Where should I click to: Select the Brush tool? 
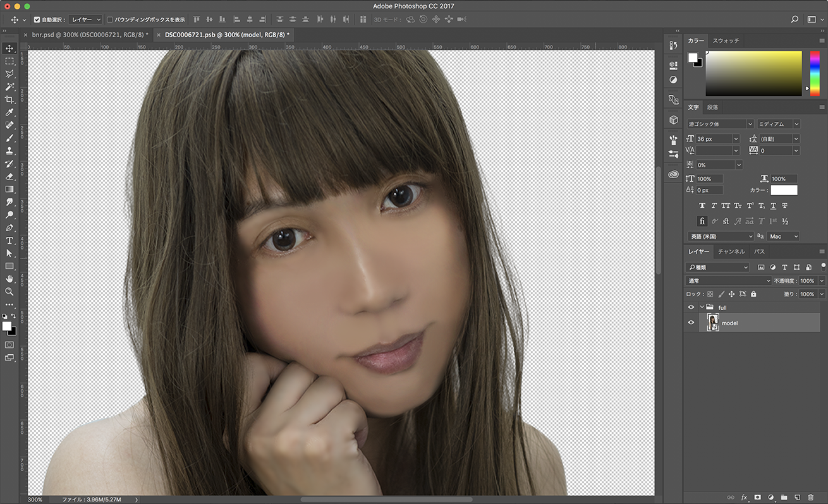pos(9,138)
